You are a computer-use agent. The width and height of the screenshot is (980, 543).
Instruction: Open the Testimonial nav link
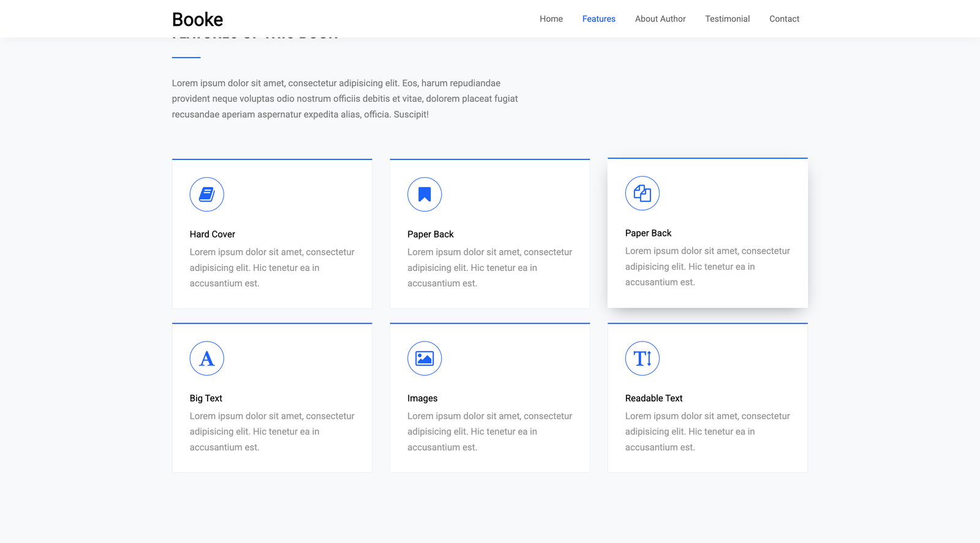pos(727,19)
